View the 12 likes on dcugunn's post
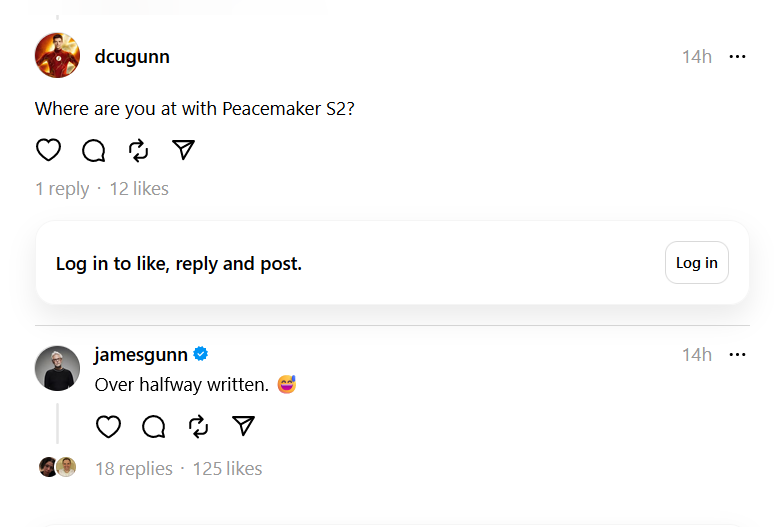This screenshot has width=774, height=527. [x=139, y=189]
